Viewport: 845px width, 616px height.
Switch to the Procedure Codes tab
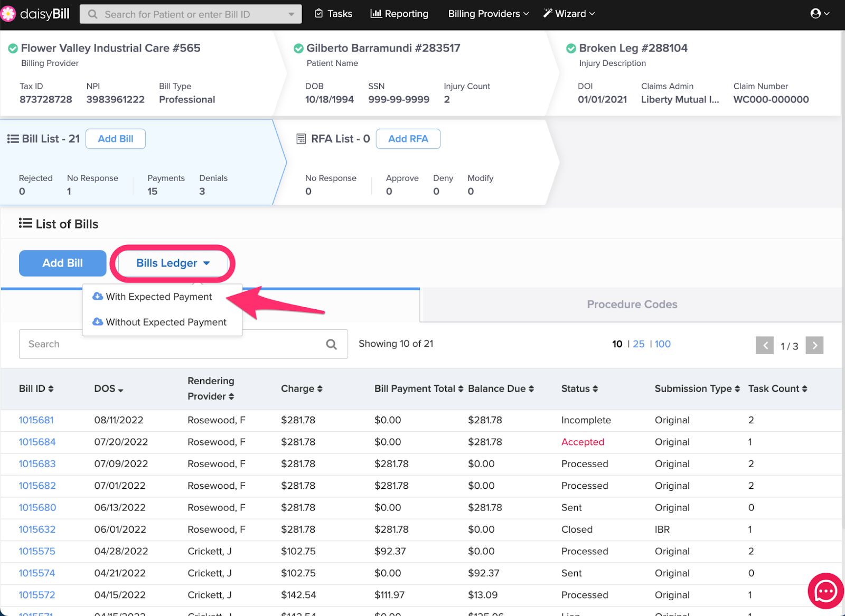pos(632,305)
